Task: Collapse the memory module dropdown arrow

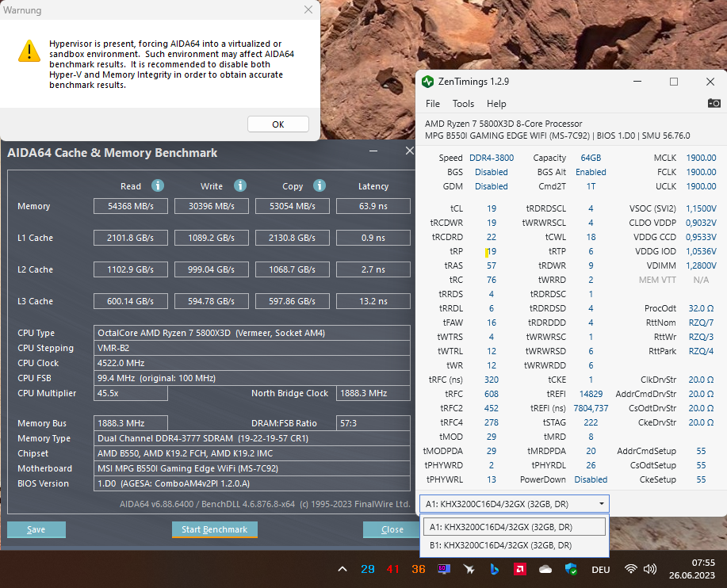Action: (x=602, y=504)
